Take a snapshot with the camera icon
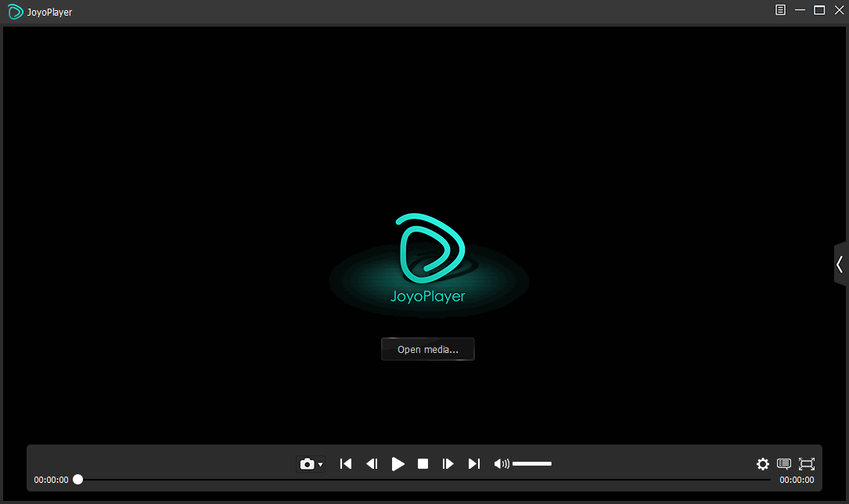Screen dimensions: 849x504 [307, 464]
